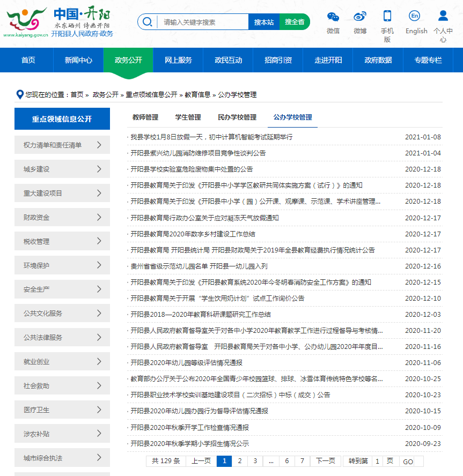
Task: Go to next page with 下一页
Action: pos(325,461)
